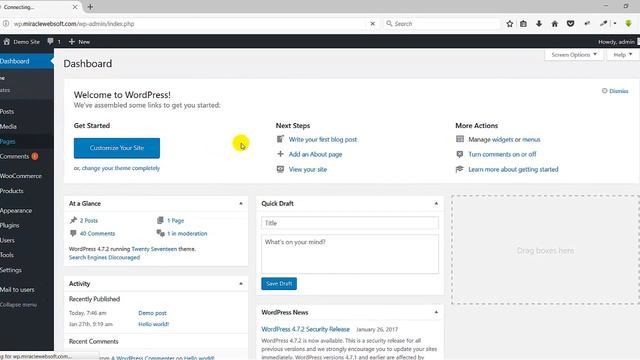Open the widgets link in More Actions
The height and width of the screenshot is (360, 640).
coord(502,140)
